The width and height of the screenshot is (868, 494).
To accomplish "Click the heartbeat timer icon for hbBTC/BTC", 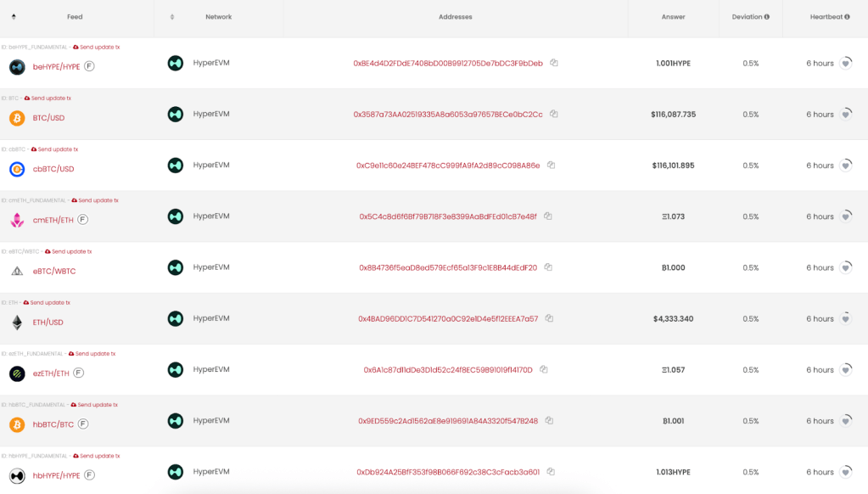I will coord(846,420).
